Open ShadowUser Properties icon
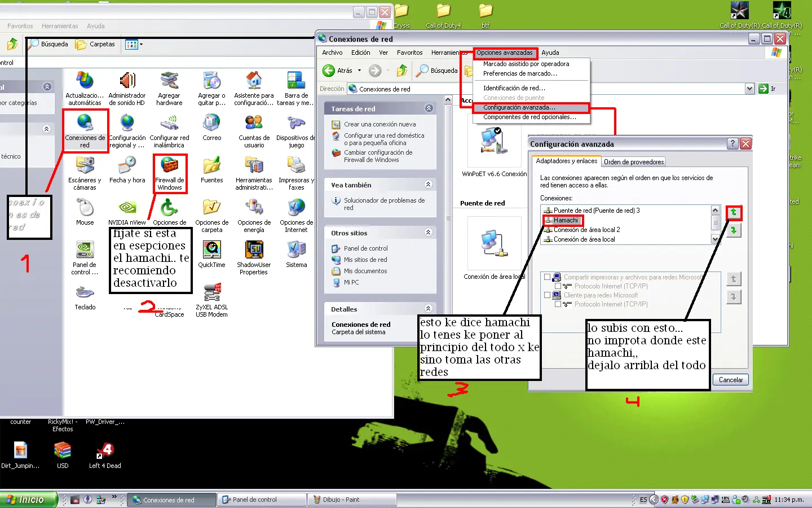The width and height of the screenshot is (812, 508). 254,257
